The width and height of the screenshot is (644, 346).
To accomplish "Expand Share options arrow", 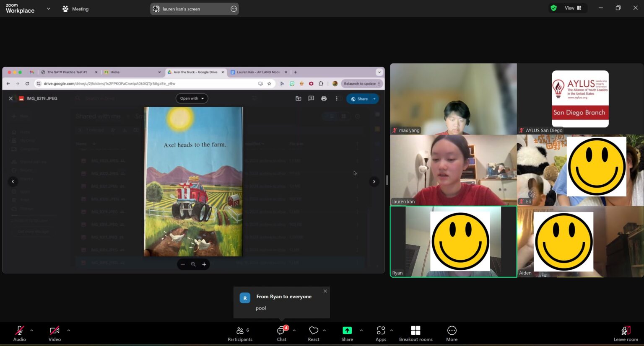I will pos(361,331).
